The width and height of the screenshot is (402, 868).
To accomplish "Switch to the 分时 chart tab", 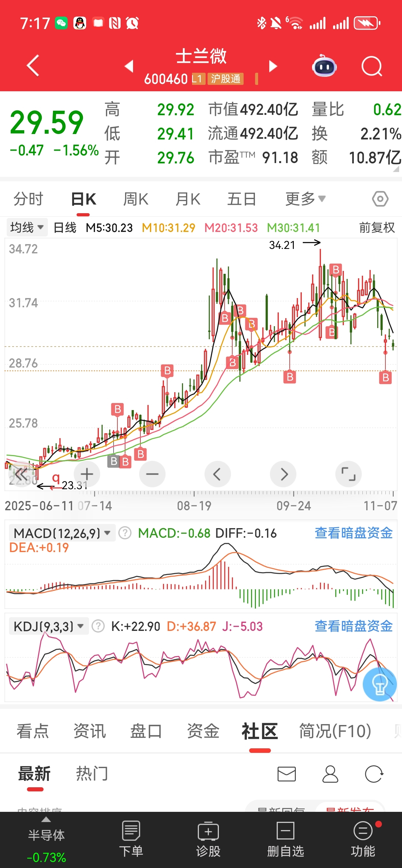I will pos(28,199).
